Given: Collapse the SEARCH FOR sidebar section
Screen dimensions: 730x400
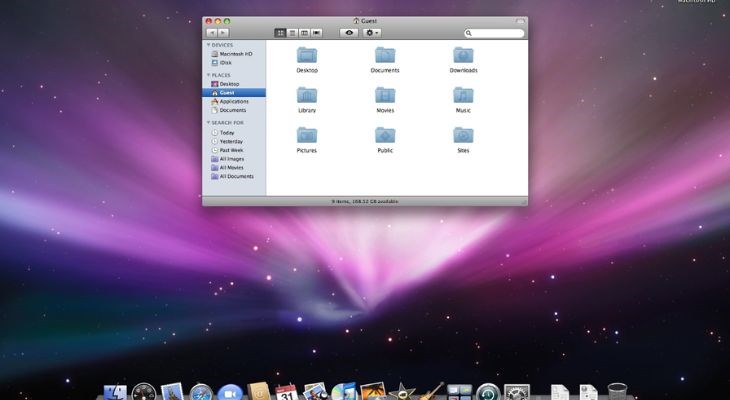Looking at the screenshot, I should (209, 122).
